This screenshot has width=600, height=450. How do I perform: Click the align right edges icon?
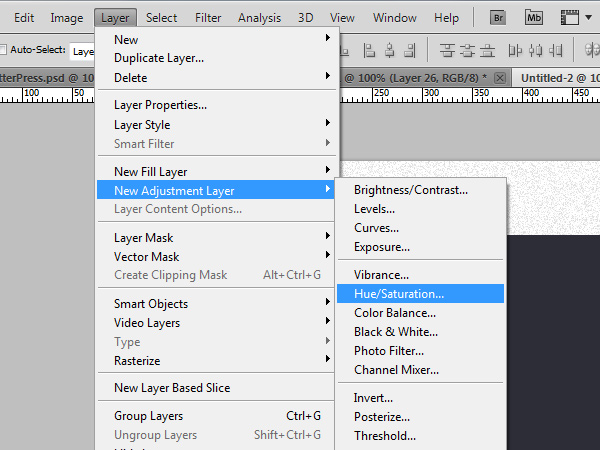pyautogui.click(x=410, y=50)
